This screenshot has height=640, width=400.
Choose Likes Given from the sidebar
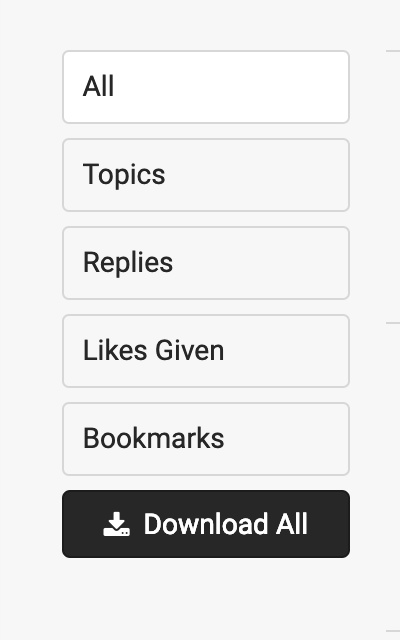[206, 351]
